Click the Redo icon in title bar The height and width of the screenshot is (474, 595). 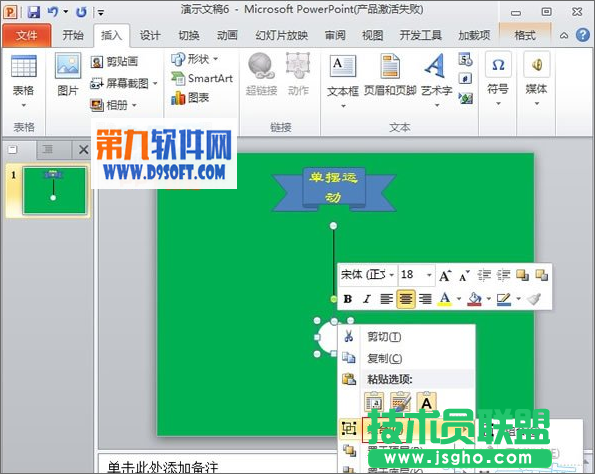[x=81, y=12]
